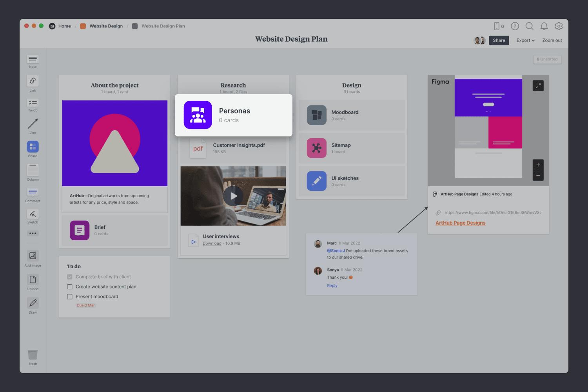Open the Export dropdown menu
The width and height of the screenshot is (588, 392).
coord(525,40)
